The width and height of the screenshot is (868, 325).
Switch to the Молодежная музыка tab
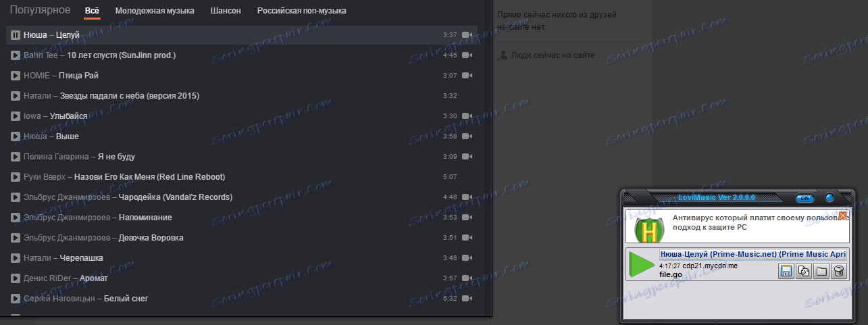click(155, 11)
